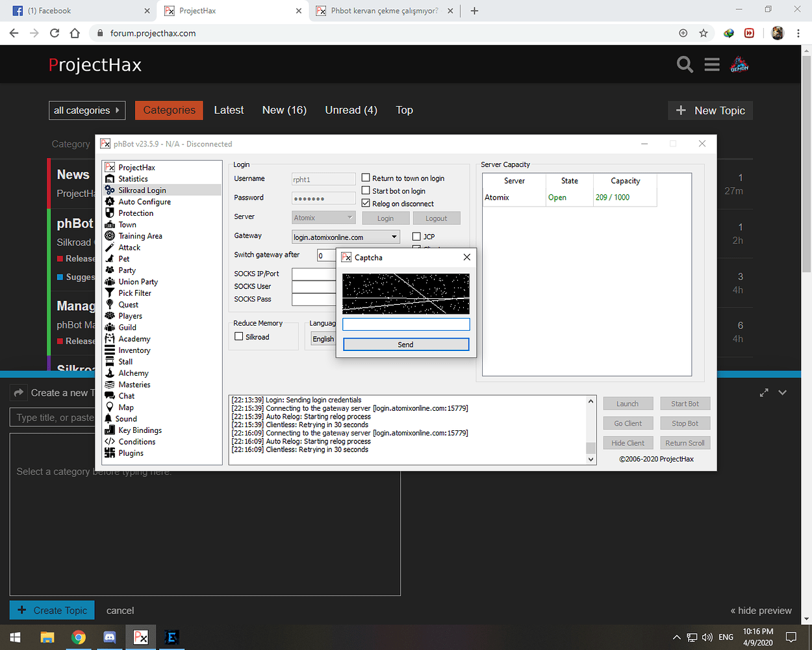This screenshot has height=650, width=812.
Task: Open the Training Area settings
Action: (x=141, y=235)
